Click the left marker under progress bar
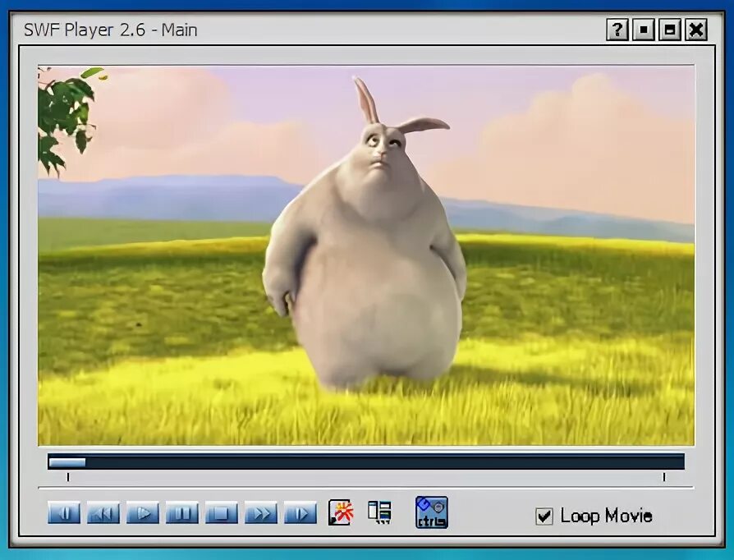734x560 pixels. 68,477
